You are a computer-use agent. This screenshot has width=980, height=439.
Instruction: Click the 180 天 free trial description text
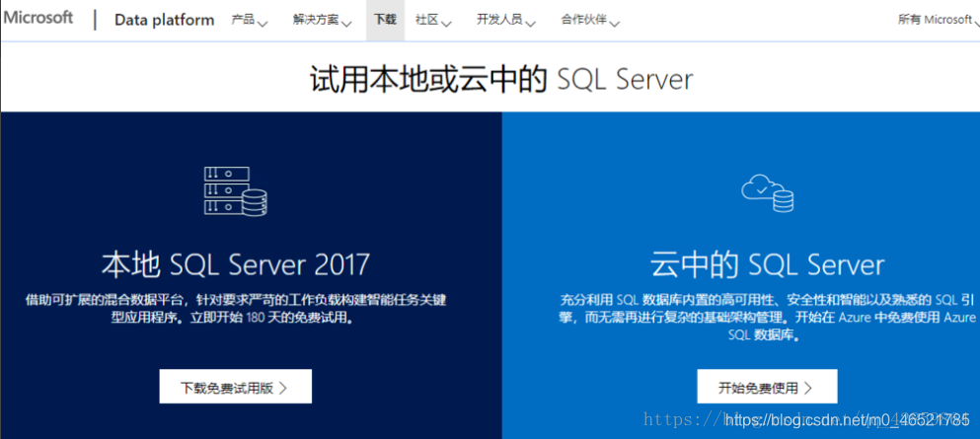tap(236, 309)
